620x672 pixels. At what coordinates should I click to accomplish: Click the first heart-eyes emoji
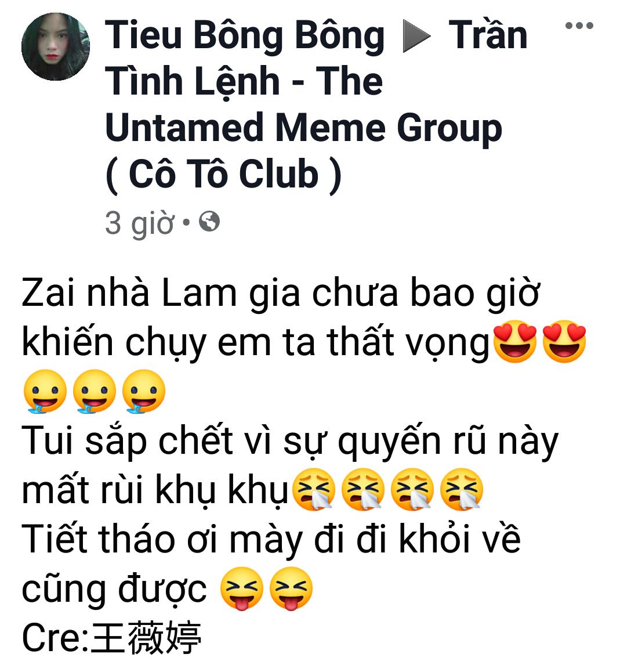[515, 342]
